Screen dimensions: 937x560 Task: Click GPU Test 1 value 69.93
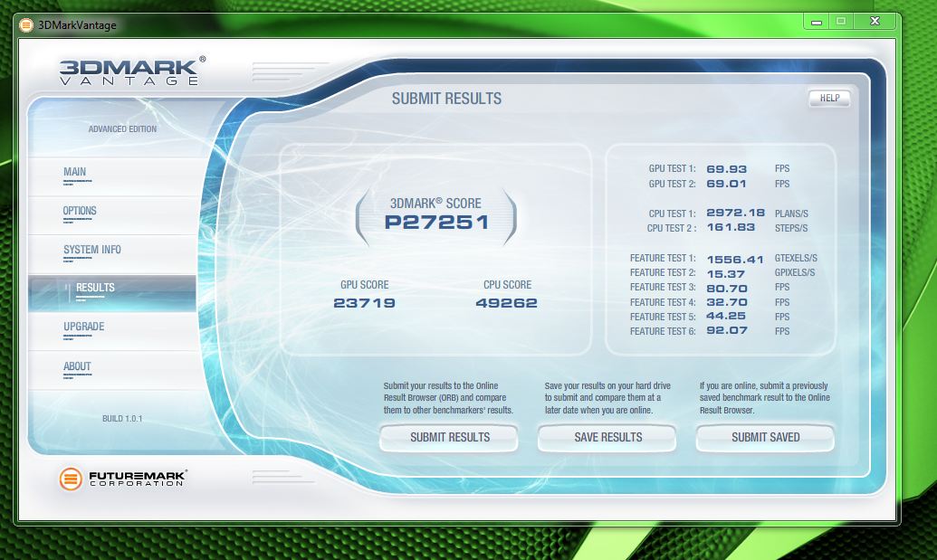(727, 169)
